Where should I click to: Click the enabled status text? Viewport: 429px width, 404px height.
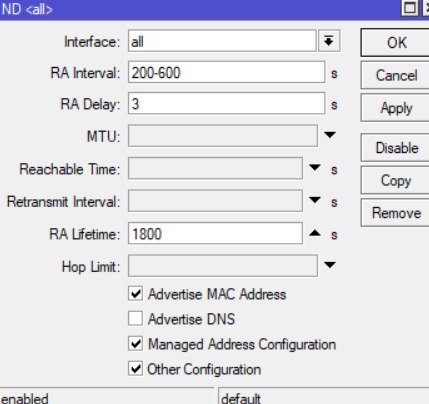click(25, 399)
